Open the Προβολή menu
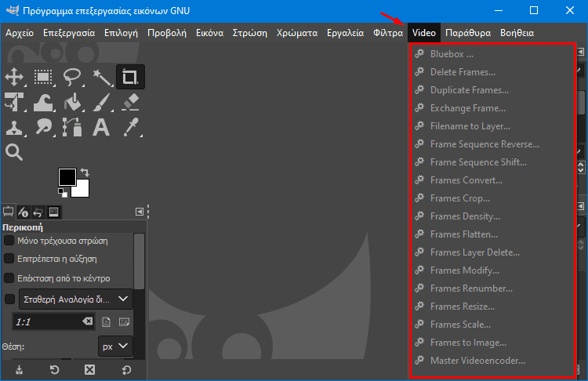This screenshot has height=381, width=588. point(167,33)
